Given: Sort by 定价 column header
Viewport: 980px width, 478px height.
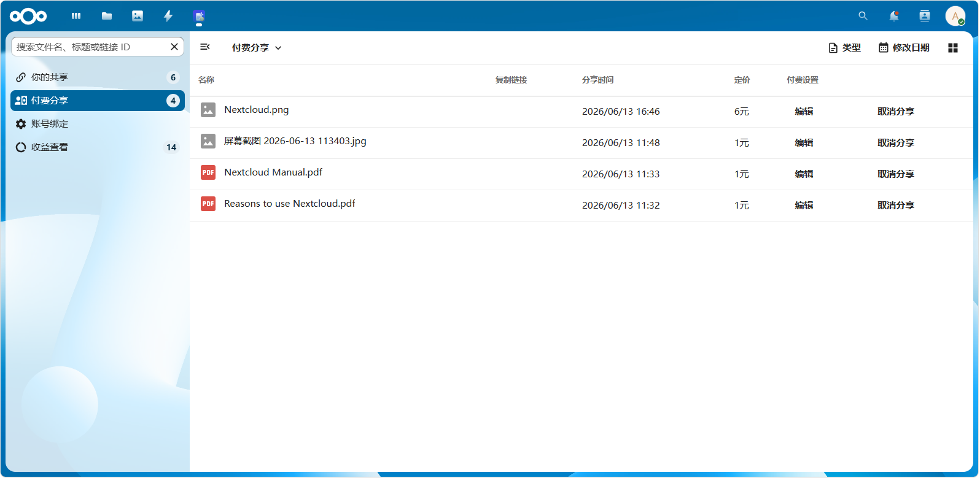Looking at the screenshot, I should pos(742,80).
